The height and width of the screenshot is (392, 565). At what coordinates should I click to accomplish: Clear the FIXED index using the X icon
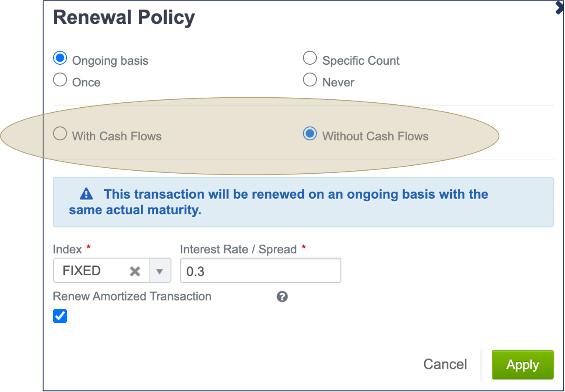135,271
